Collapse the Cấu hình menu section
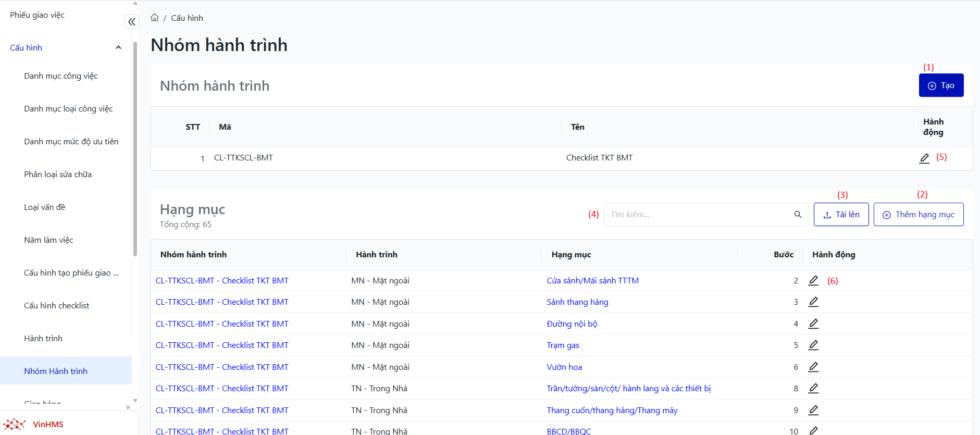Image resolution: width=980 pixels, height=435 pixels. click(x=118, y=48)
